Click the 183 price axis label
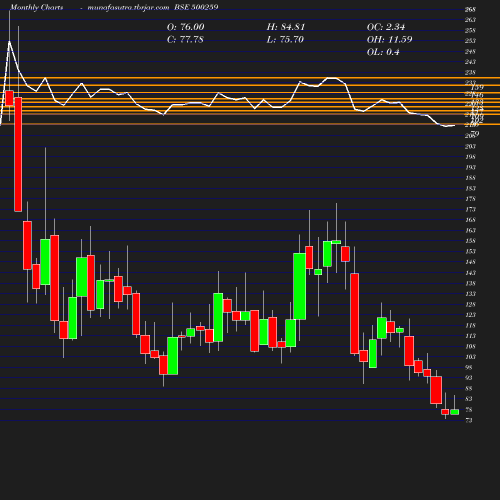 [470, 189]
